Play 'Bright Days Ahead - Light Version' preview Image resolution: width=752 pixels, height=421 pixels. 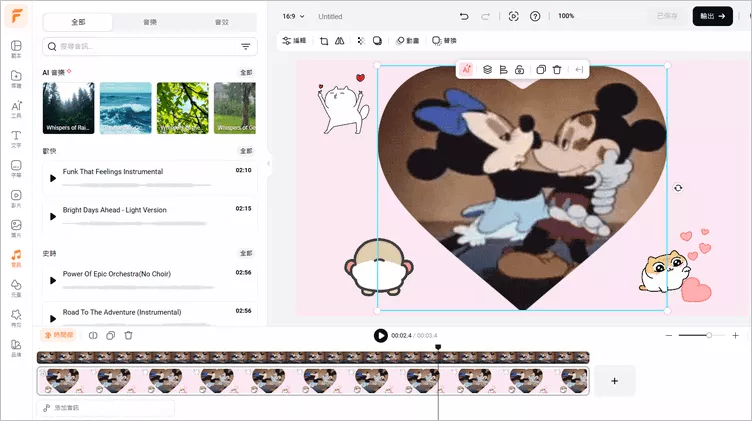point(53,217)
